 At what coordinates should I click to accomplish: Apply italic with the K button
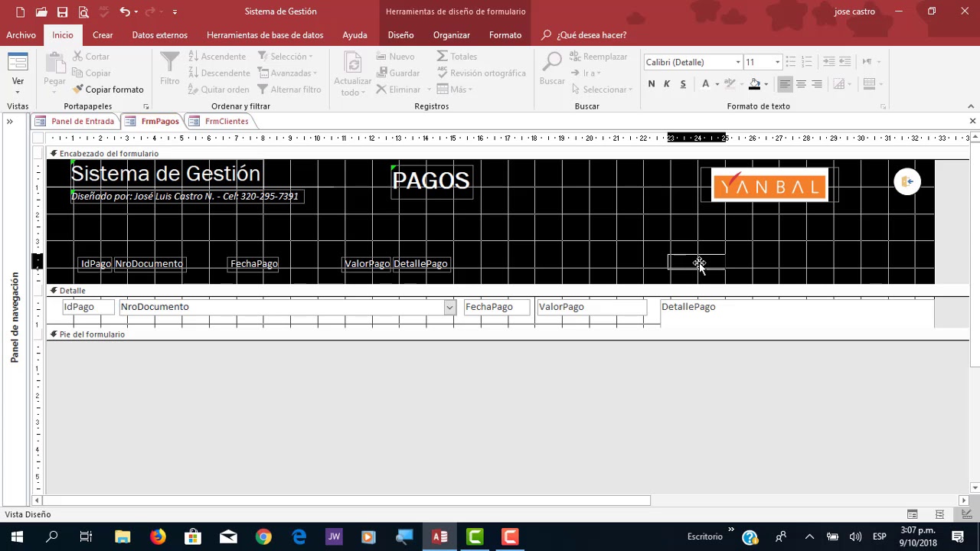tap(667, 84)
